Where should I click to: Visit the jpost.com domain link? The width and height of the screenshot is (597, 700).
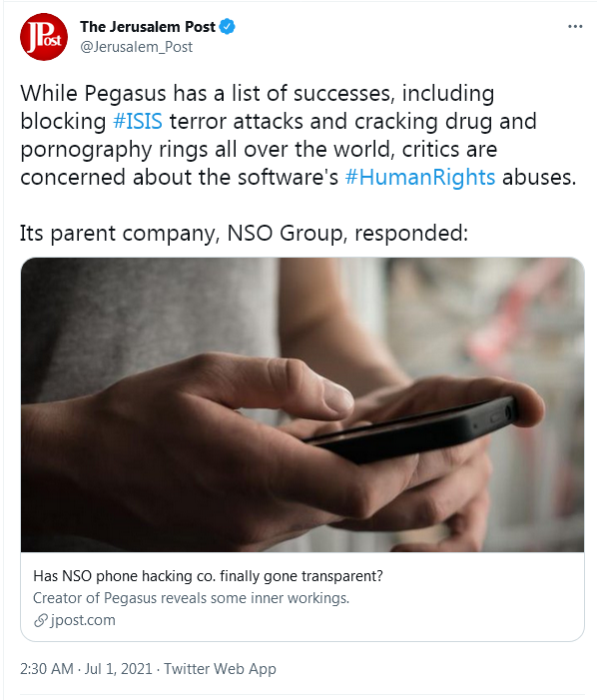83,620
